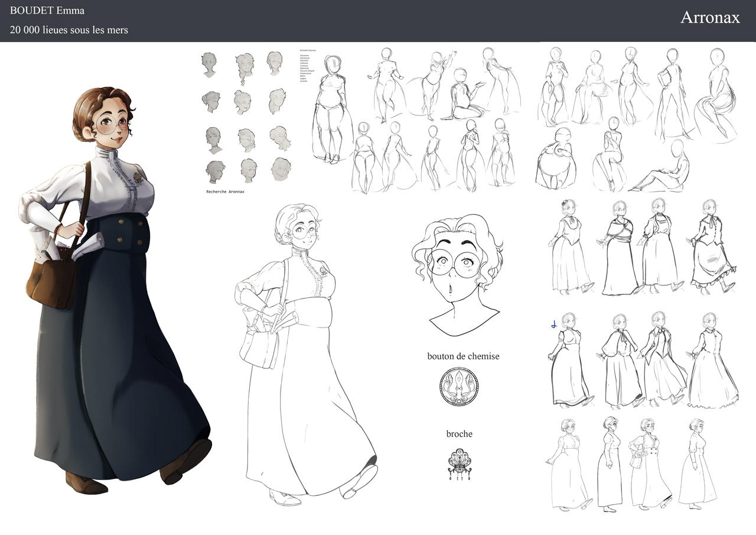The height and width of the screenshot is (535, 756).
Task: Click the brown satchel bag on colored character
Action: (51, 284)
